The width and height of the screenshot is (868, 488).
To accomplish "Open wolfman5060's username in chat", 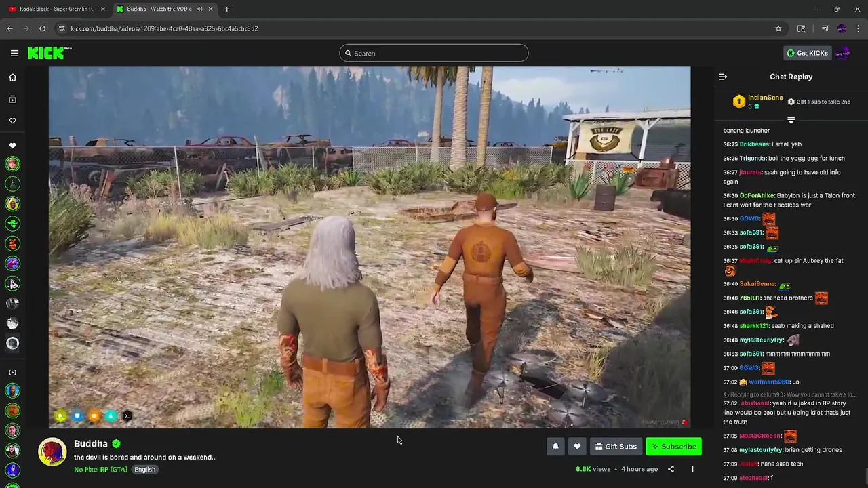I will (769, 382).
